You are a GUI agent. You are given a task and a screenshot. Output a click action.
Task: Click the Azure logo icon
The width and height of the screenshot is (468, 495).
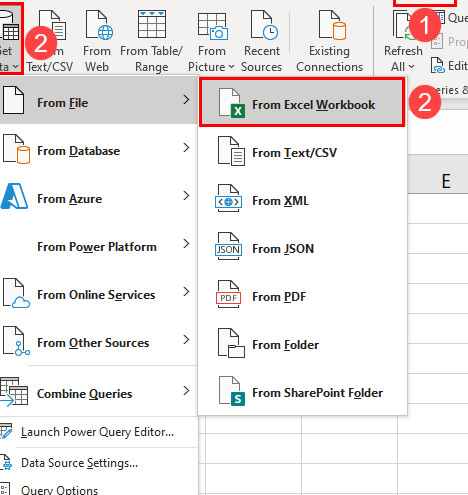click(14, 196)
